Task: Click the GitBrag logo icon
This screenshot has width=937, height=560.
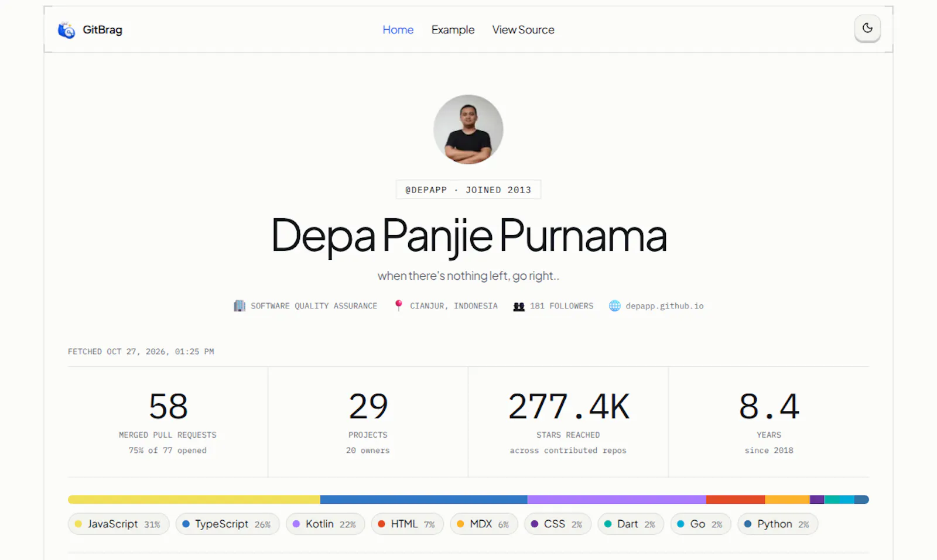Action: pos(66,30)
